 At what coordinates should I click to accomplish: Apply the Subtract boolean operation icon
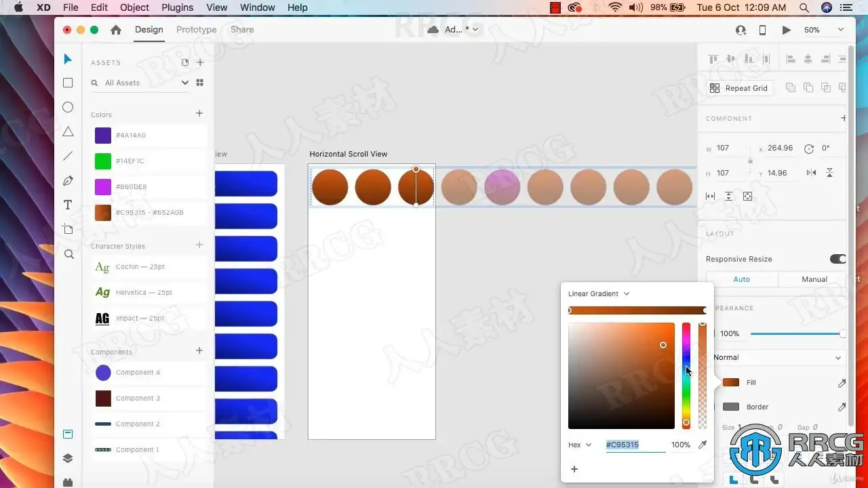(x=808, y=87)
